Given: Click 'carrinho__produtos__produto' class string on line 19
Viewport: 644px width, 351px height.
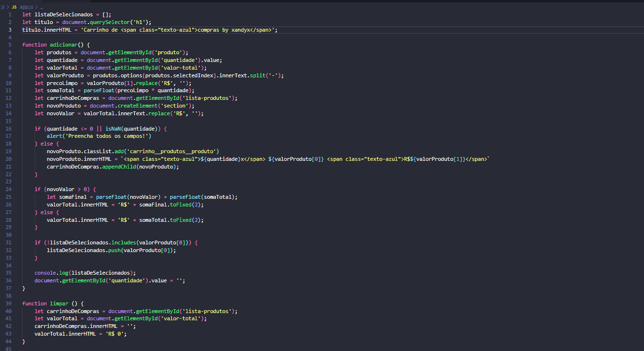Looking at the screenshot, I should coord(172,151).
